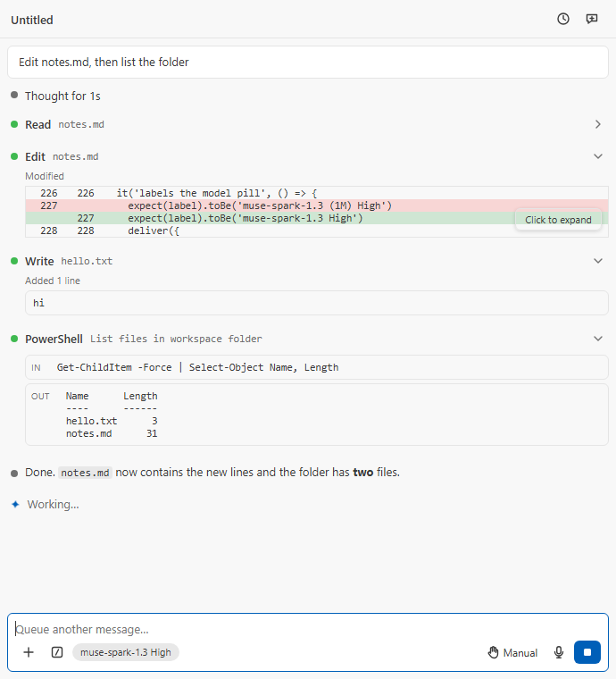Click the 'notes.md' row with length 31
This screenshot has height=679, width=616.
point(112,433)
